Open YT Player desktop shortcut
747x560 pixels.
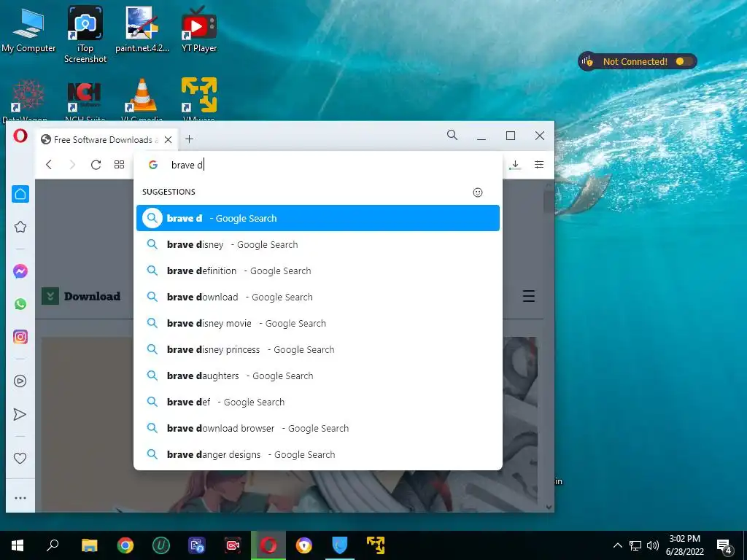point(199,29)
